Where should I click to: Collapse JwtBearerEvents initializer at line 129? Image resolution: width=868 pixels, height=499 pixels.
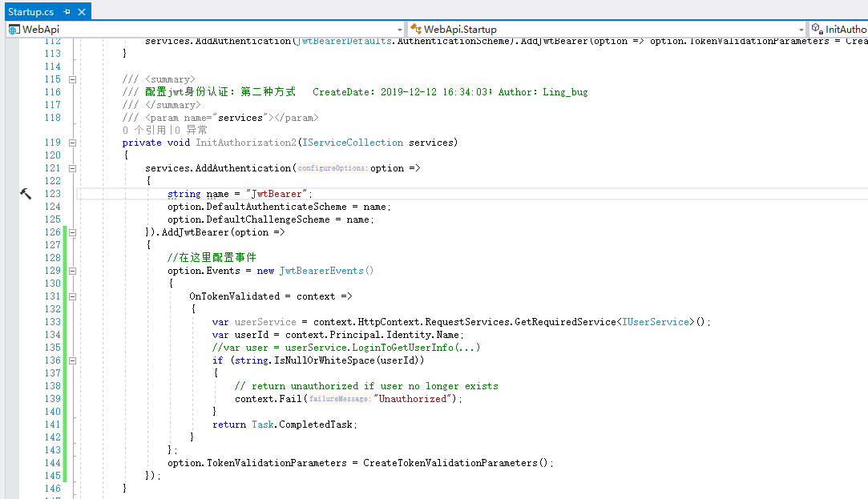pyautogui.click(x=72, y=271)
